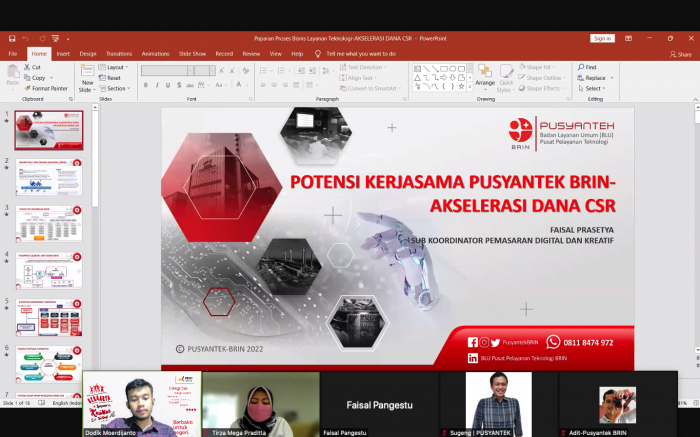This screenshot has height=437, width=700.
Task: Open the Layout dropdown
Action: [x=113, y=67]
